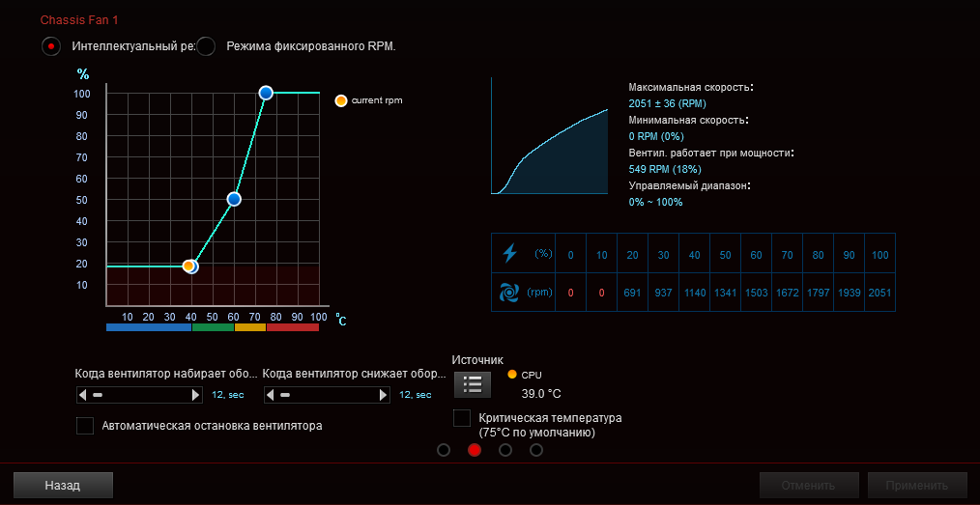The height and width of the screenshot is (505, 980).
Task: Enable the Критическая температура checkbox
Action: pos(462,418)
